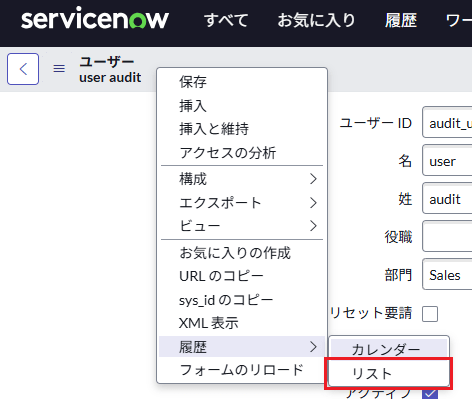Image resolution: width=472 pixels, height=399 pixels.
Task: Open the すべて navigation menu
Action: coord(226,20)
